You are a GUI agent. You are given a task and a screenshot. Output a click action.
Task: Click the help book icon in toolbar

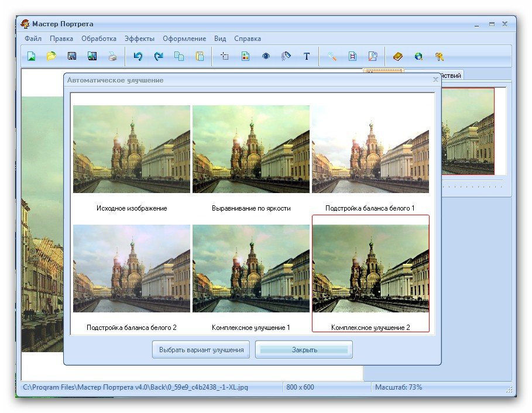398,57
